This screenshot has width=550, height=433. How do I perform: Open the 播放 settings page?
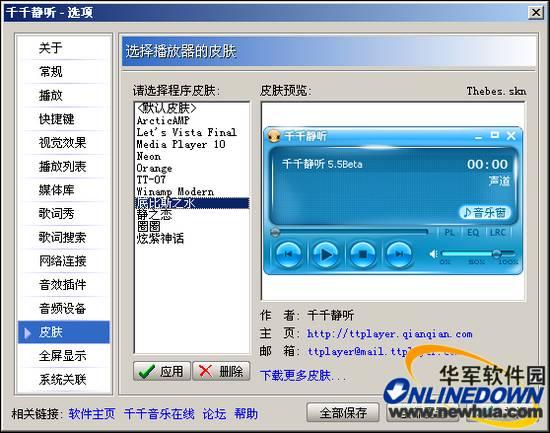pyautogui.click(x=63, y=95)
